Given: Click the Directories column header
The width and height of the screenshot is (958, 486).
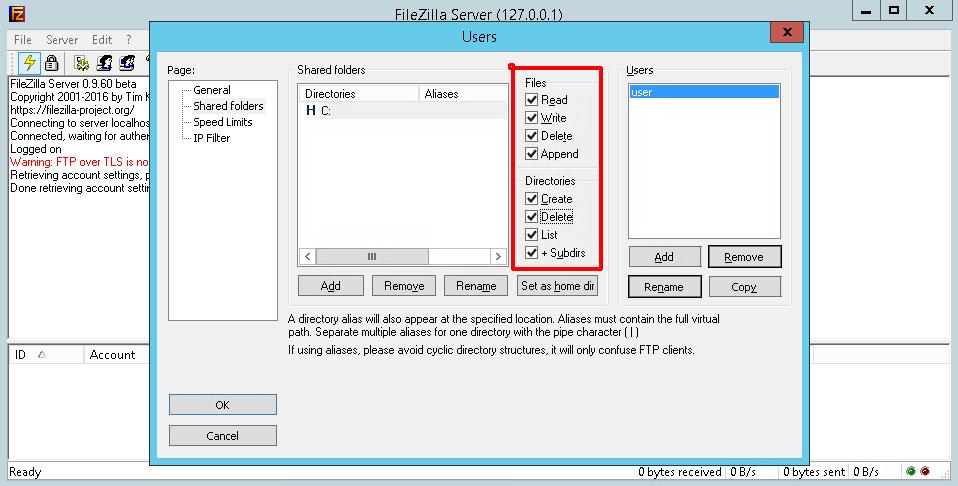Looking at the screenshot, I should [359, 94].
